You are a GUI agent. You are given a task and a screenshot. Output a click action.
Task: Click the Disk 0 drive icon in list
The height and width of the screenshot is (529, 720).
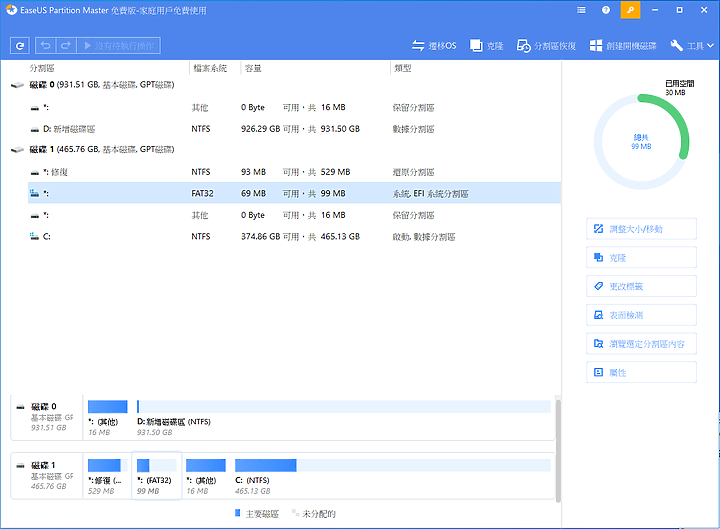coord(17,85)
